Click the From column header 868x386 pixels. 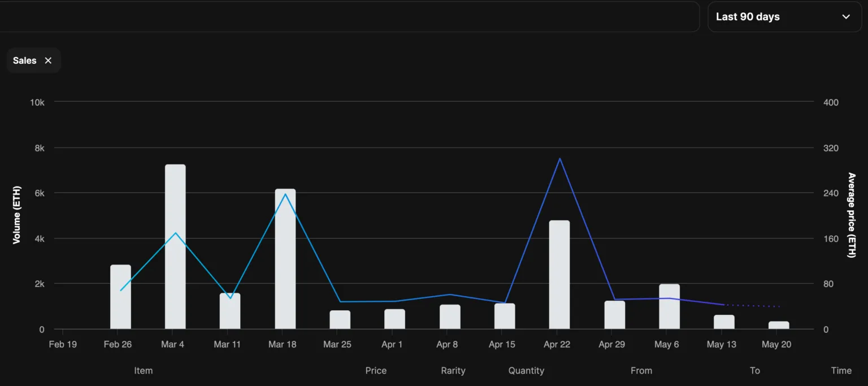coord(641,371)
